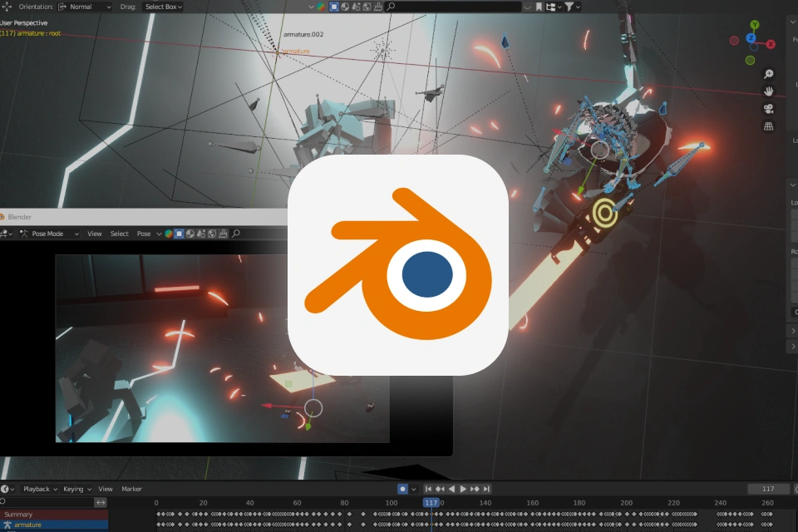Click the transform cursor icon left of Orientation

click(7, 7)
